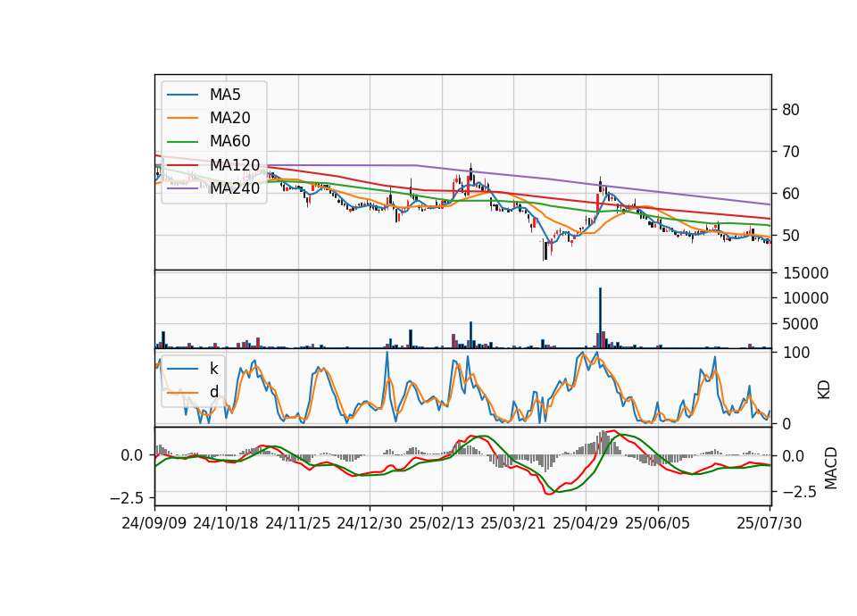Click the 25/06/05 date axis label

[x=658, y=523]
